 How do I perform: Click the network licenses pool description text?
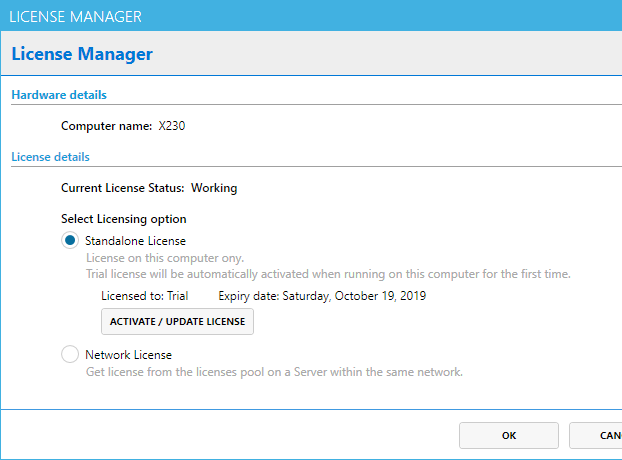click(x=274, y=372)
